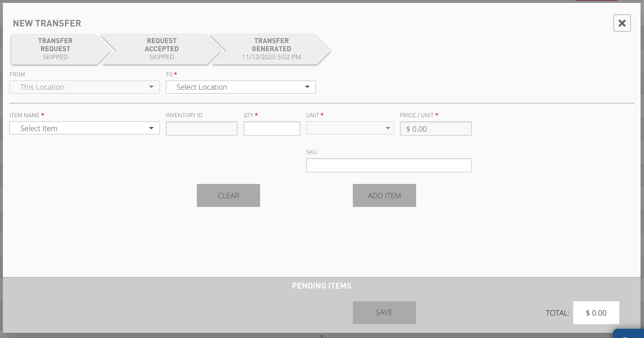Select the Transfer Generated step

point(271,49)
